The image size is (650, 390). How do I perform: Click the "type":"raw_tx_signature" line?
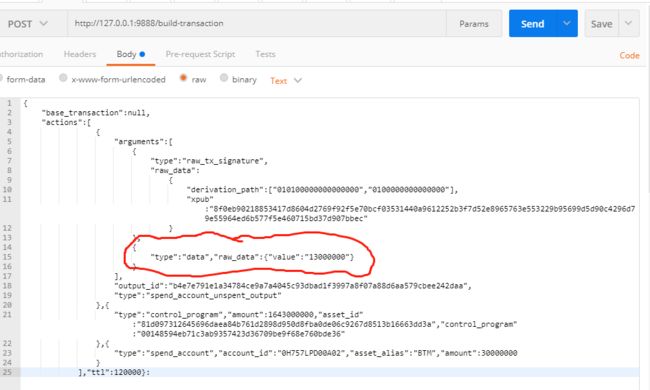click(x=209, y=161)
